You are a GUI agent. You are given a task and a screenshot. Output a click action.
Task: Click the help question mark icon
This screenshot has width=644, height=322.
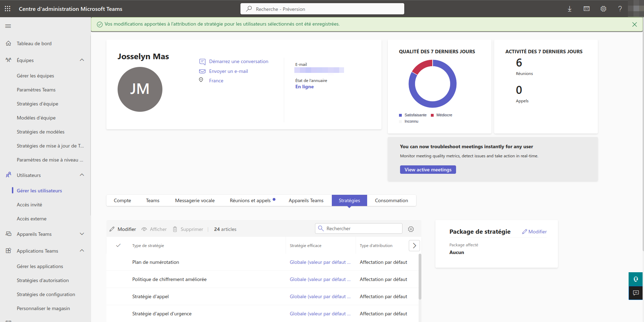pos(620,9)
